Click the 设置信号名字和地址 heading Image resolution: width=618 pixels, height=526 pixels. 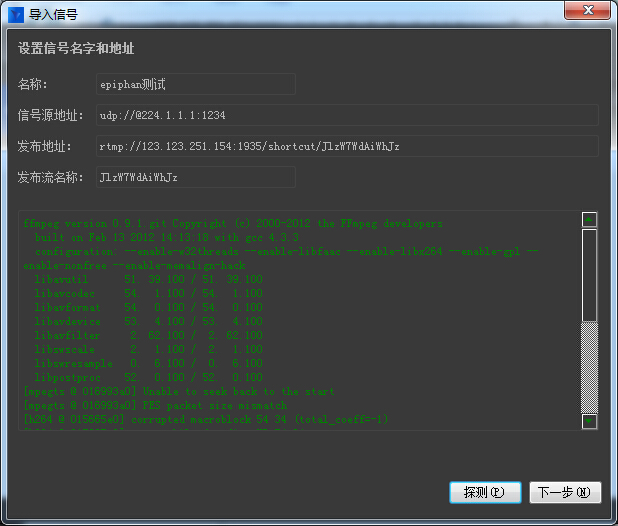tap(76, 49)
